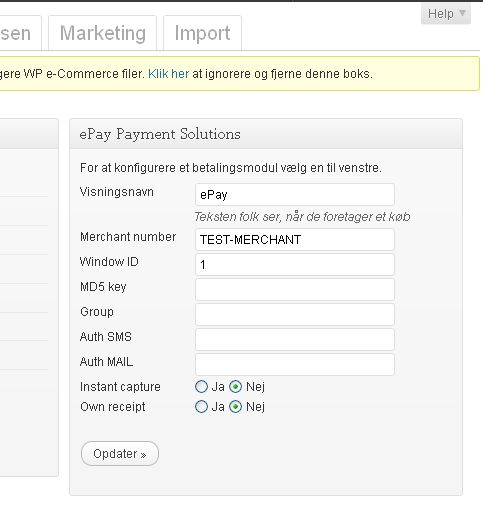Click the 'Instant capture' label
The image size is (483, 528).
120,387
